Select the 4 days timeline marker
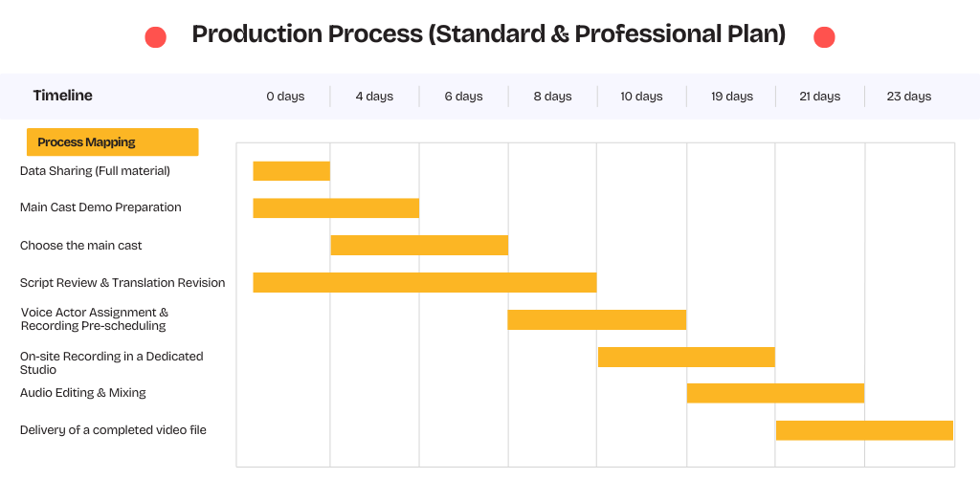This screenshot has height=501, width=980. point(374,97)
